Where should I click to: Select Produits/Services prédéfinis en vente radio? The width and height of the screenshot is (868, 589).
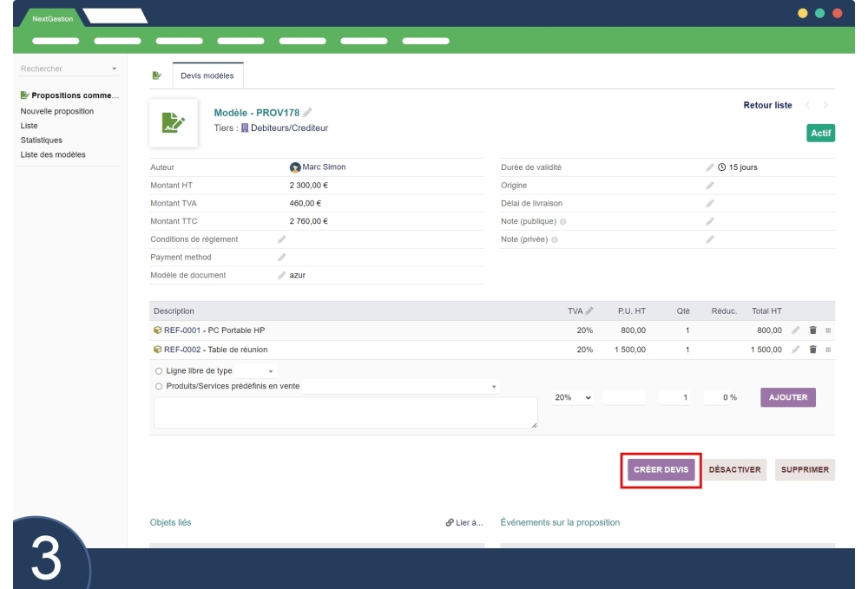[158, 386]
